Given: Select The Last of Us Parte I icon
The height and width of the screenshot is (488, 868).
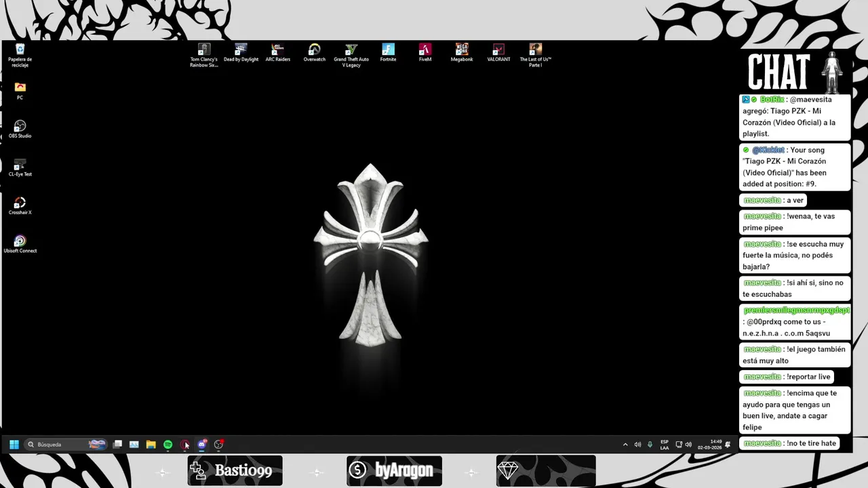Looking at the screenshot, I should coord(536,55).
